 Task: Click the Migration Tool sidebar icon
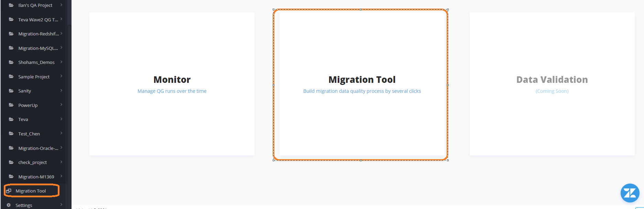(9, 191)
